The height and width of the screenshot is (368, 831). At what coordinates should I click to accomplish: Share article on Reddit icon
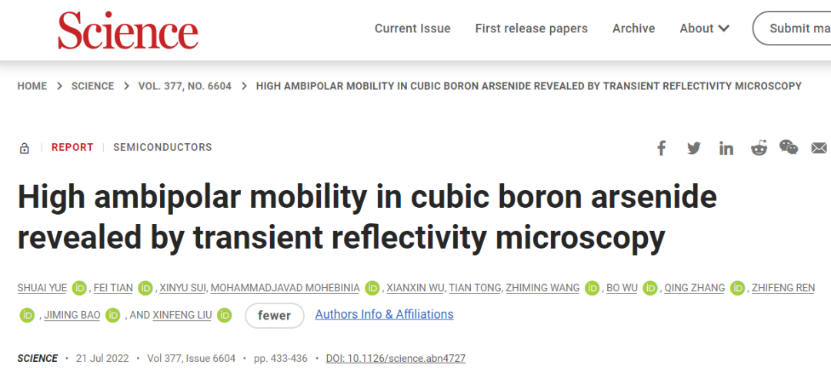tap(759, 148)
